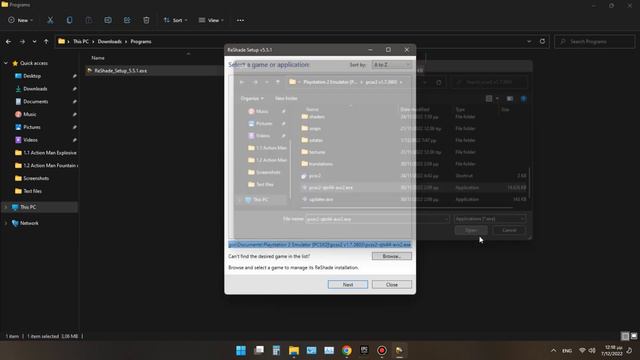The image size is (640, 360).
Task: Refresh the Programs folder view
Action: (x=542, y=41)
